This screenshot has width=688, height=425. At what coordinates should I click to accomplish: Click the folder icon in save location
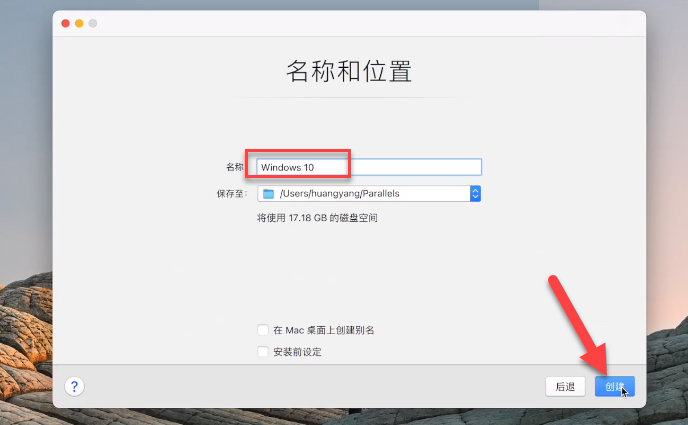269,194
